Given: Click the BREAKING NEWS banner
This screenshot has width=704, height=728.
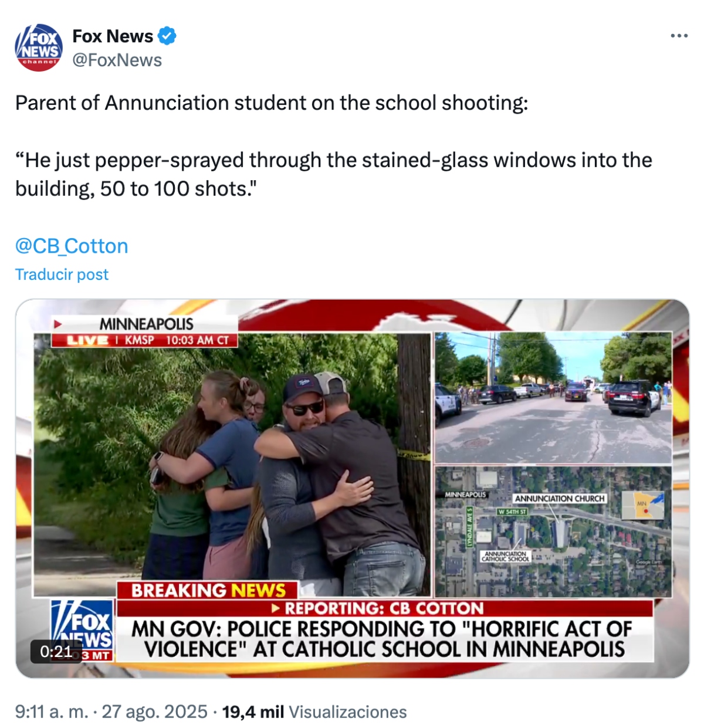Looking at the screenshot, I should [x=208, y=590].
